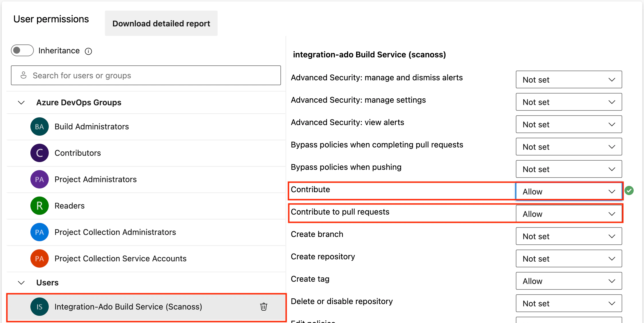Image resolution: width=644 pixels, height=323 pixels.
Task: Open the Delete or disable repository dropdown
Action: click(x=568, y=303)
